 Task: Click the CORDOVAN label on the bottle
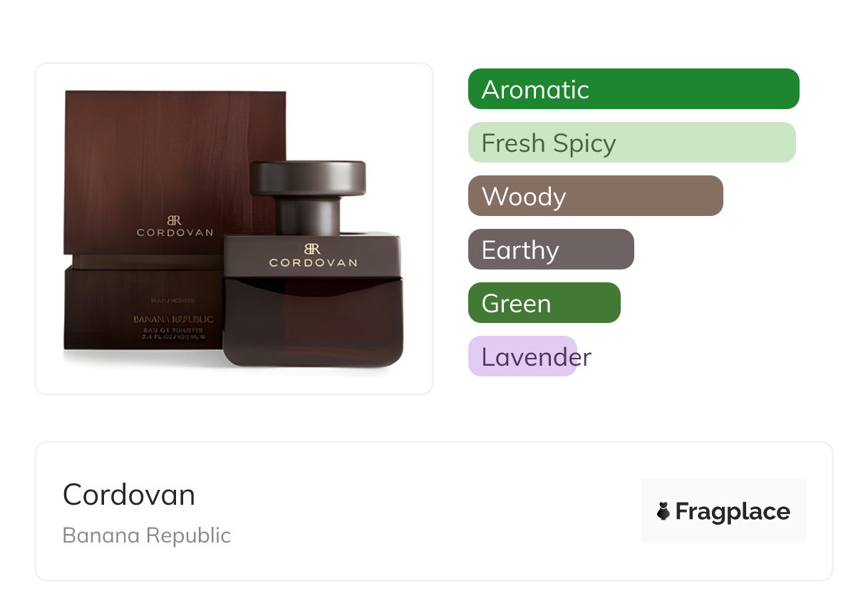tap(313, 263)
